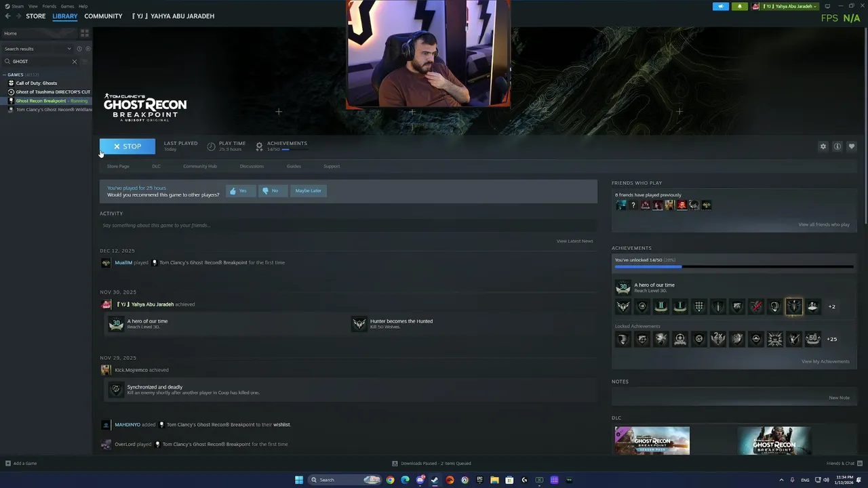Click New Note
The height and width of the screenshot is (488, 868).
tap(840, 398)
